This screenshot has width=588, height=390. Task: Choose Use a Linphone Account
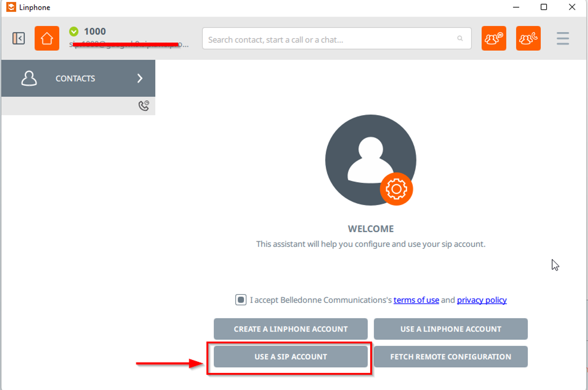point(451,329)
